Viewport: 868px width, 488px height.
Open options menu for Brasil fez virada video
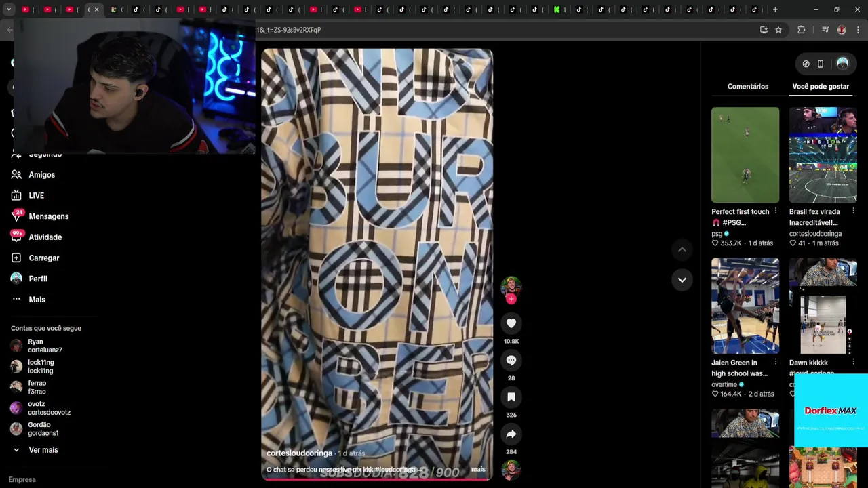(x=853, y=211)
